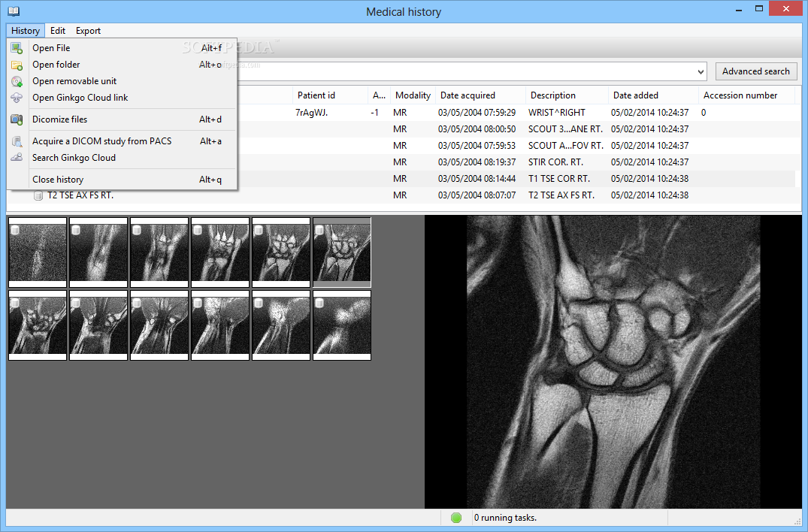Select the second thumbnail in bottom row
Viewport: 808px width, 532px height.
[x=98, y=325]
